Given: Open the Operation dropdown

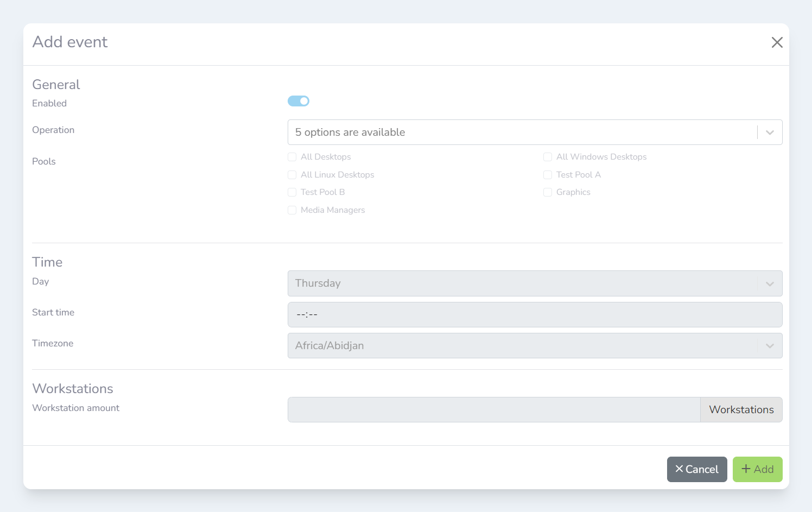Looking at the screenshot, I should (x=521, y=132).
